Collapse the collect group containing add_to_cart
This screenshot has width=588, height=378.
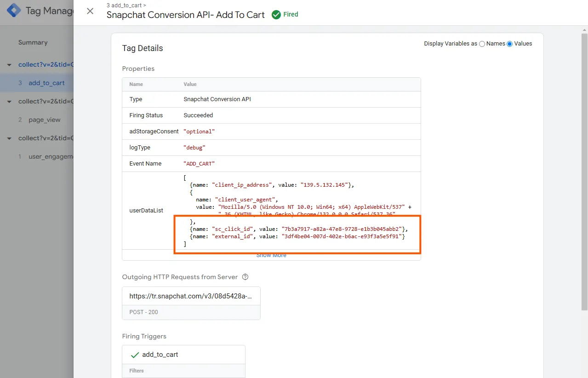coord(9,65)
